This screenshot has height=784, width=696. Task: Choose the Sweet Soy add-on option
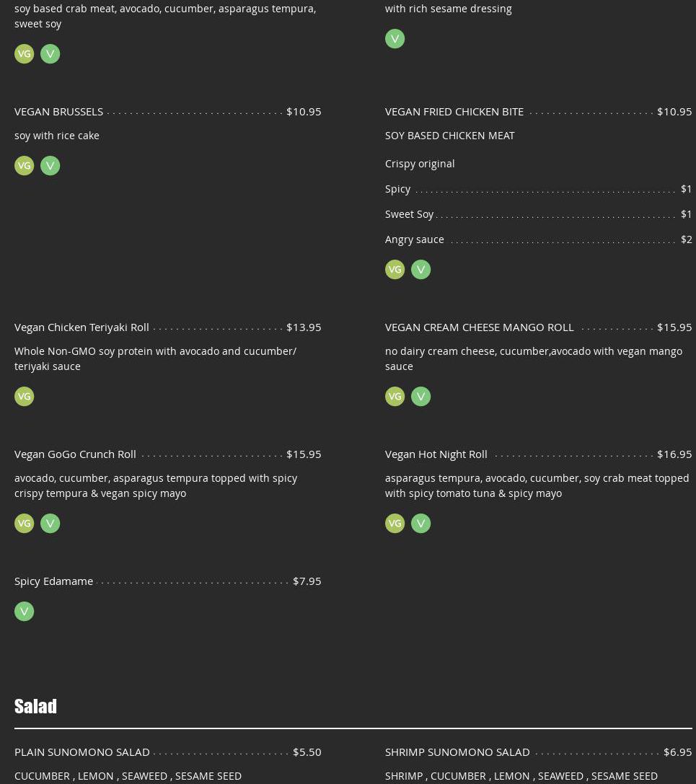(x=409, y=214)
